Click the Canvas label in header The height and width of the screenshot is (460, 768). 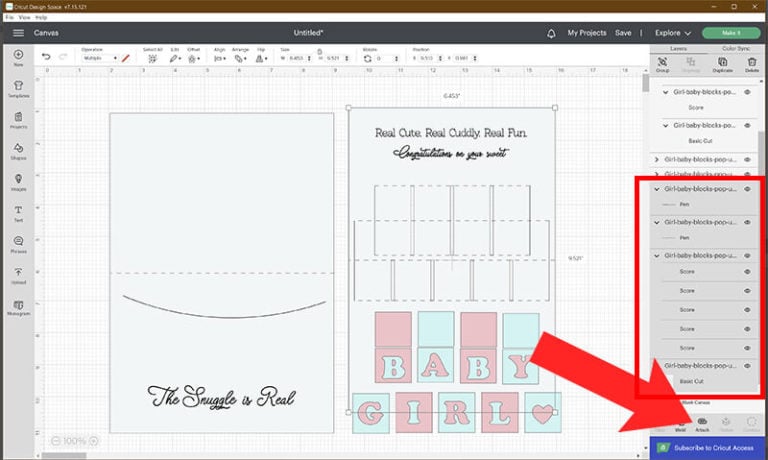pos(46,33)
